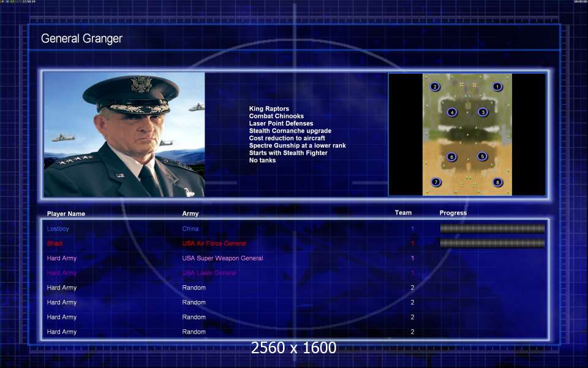This screenshot has width=588, height=368.
Task: Select start position 8 on the minimap
Action: 497,182
